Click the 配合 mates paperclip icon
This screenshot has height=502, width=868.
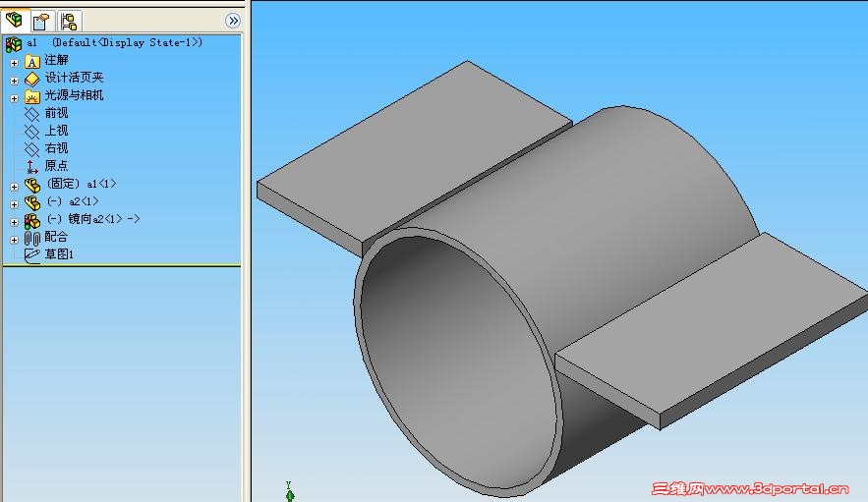pyautogui.click(x=32, y=239)
